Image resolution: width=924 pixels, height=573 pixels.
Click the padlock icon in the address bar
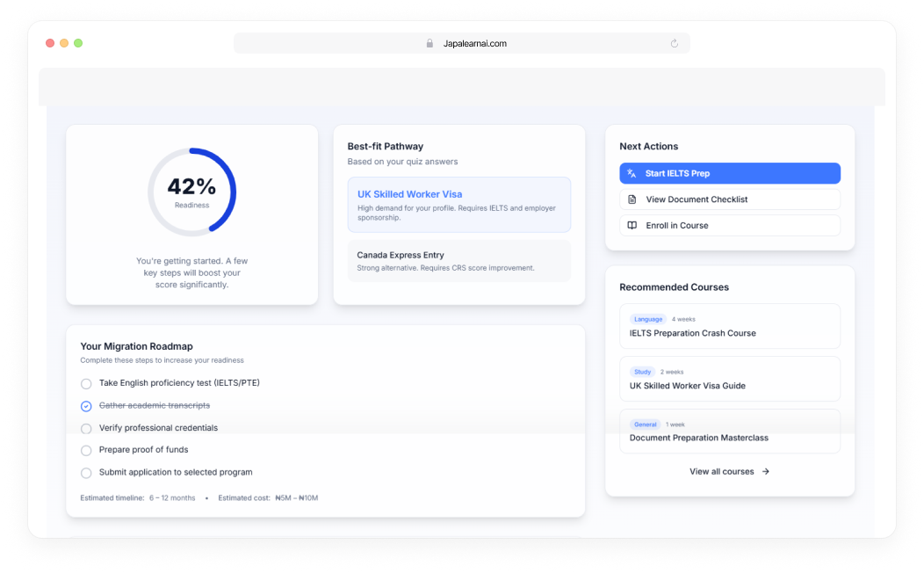click(430, 43)
